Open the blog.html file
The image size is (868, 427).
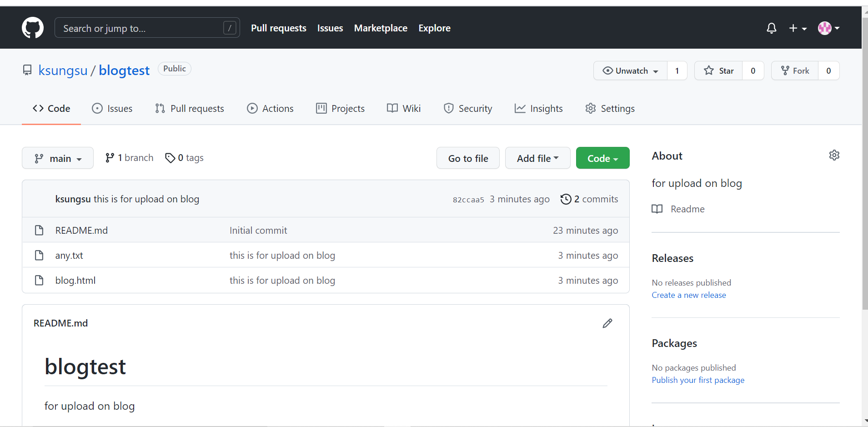coord(75,281)
